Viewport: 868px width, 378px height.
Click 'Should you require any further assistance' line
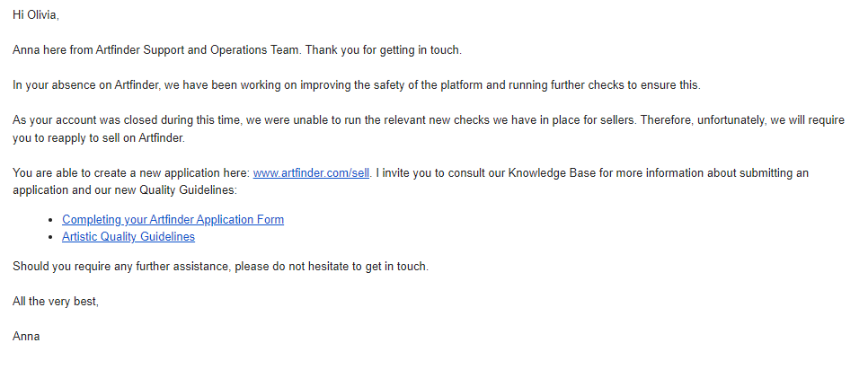(220, 266)
